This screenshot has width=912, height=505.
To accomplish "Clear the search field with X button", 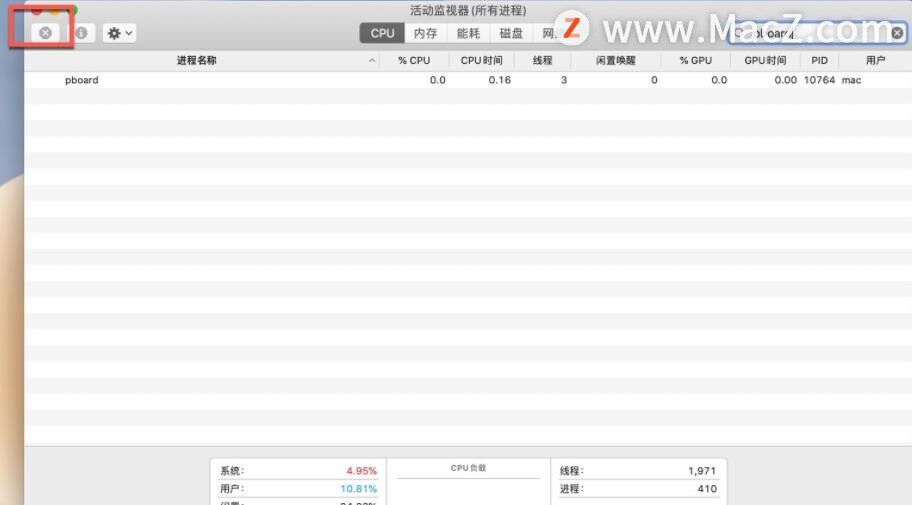I will click(897, 33).
